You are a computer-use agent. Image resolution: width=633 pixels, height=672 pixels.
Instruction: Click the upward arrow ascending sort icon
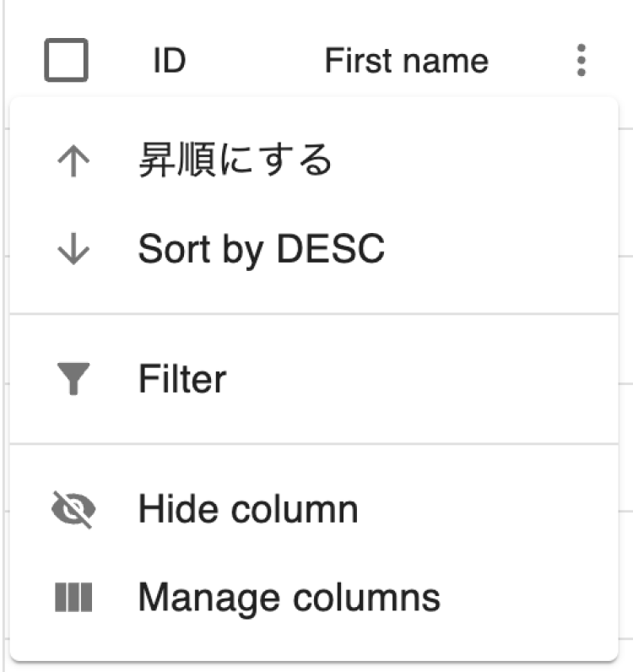click(73, 161)
